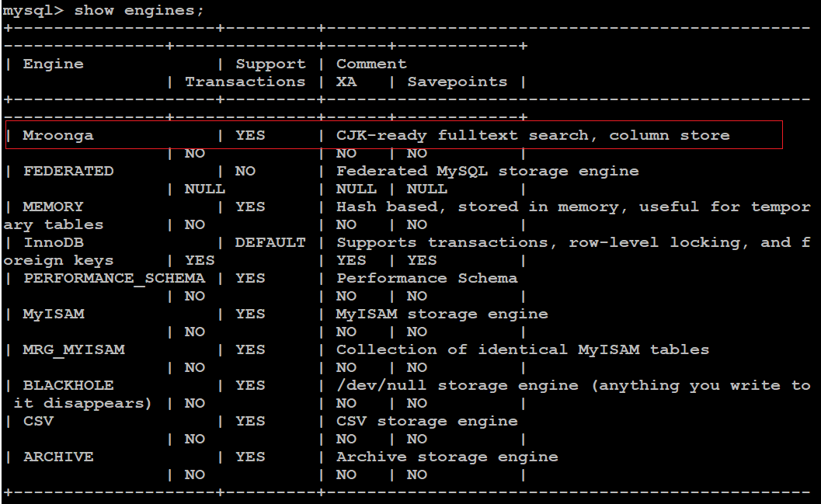821x504 pixels.
Task: Click the Transactions 'YES' value after 'oreign keys'
Action: click(200, 261)
